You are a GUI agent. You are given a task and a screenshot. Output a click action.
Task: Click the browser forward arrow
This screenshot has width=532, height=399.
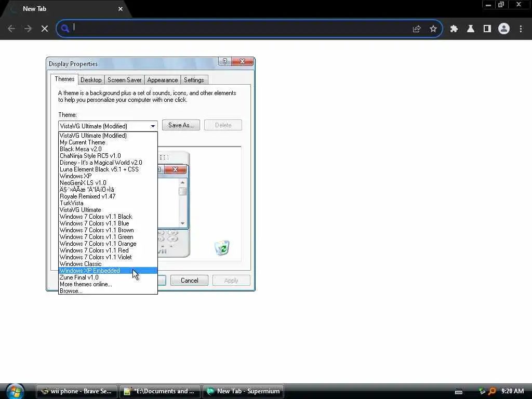[x=28, y=29]
